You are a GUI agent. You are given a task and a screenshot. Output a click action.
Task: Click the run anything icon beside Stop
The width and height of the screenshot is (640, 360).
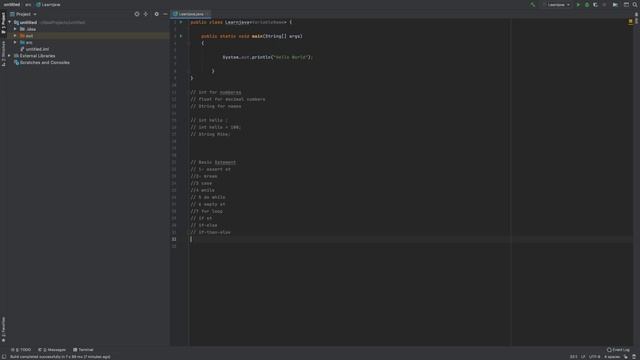[x=615, y=4]
